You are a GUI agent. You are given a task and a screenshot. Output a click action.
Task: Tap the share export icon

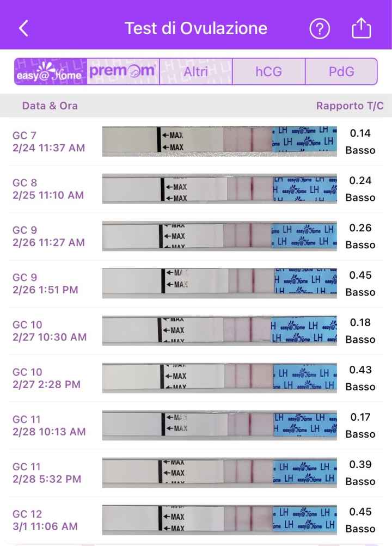362,29
